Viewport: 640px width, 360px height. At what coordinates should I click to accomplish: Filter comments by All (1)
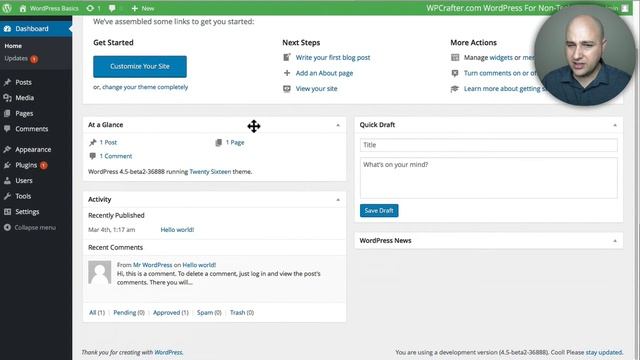click(97, 313)
